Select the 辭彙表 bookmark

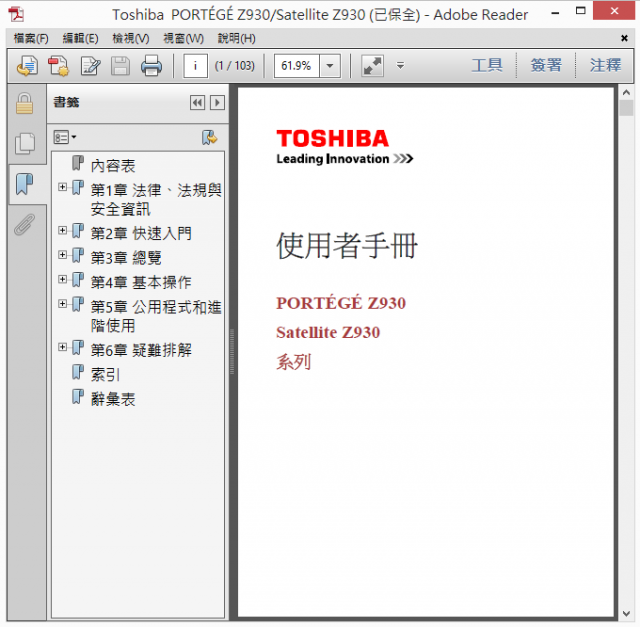point(113,399)
